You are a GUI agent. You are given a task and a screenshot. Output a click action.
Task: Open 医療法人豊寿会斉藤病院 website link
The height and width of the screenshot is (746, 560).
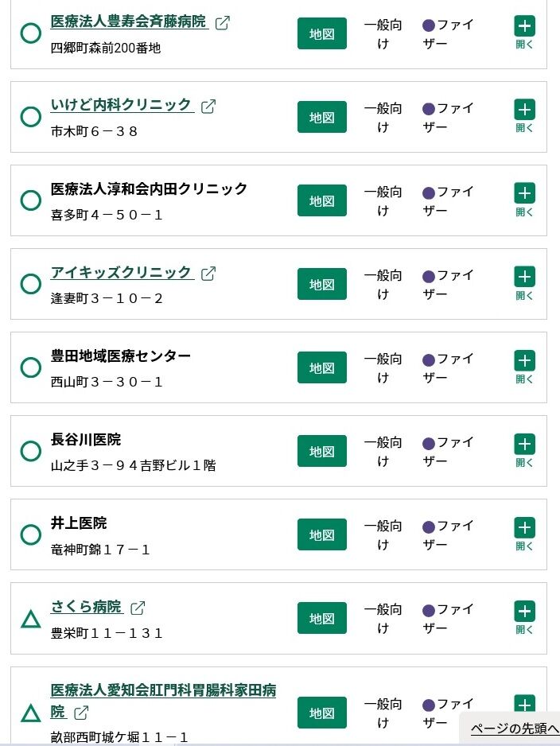tap(128, 21)
